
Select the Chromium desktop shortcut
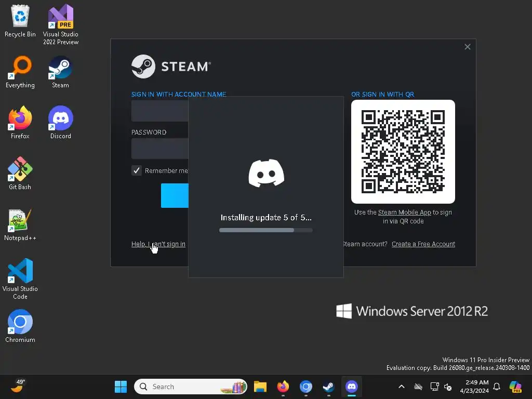(x=20, y=326)
